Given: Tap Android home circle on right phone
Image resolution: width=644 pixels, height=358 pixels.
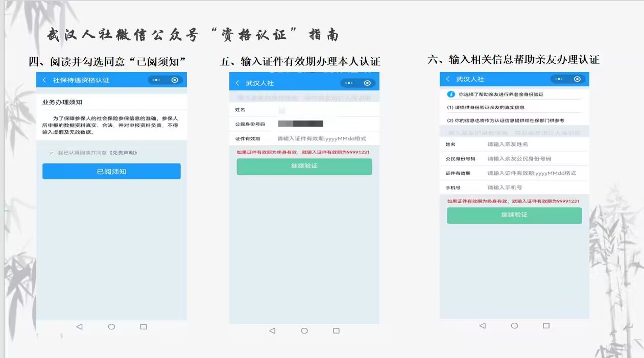Looking at the screenshot, I should 514,326.
